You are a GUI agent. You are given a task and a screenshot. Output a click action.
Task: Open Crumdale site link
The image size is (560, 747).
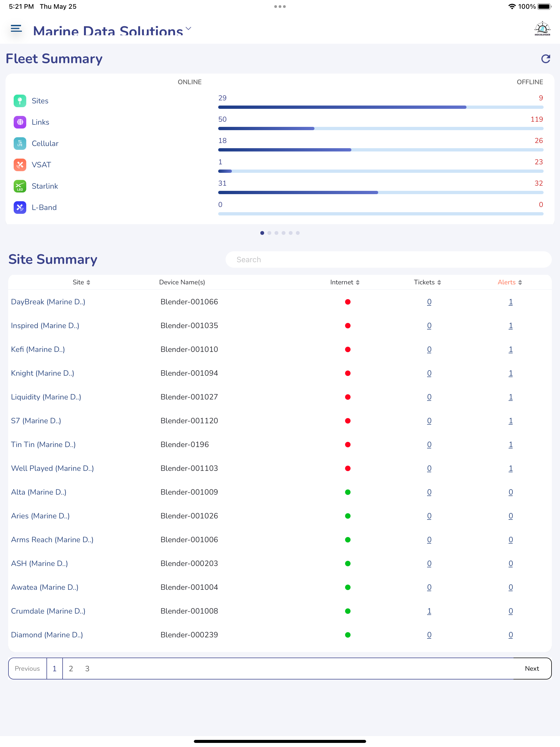coord(48,611)
